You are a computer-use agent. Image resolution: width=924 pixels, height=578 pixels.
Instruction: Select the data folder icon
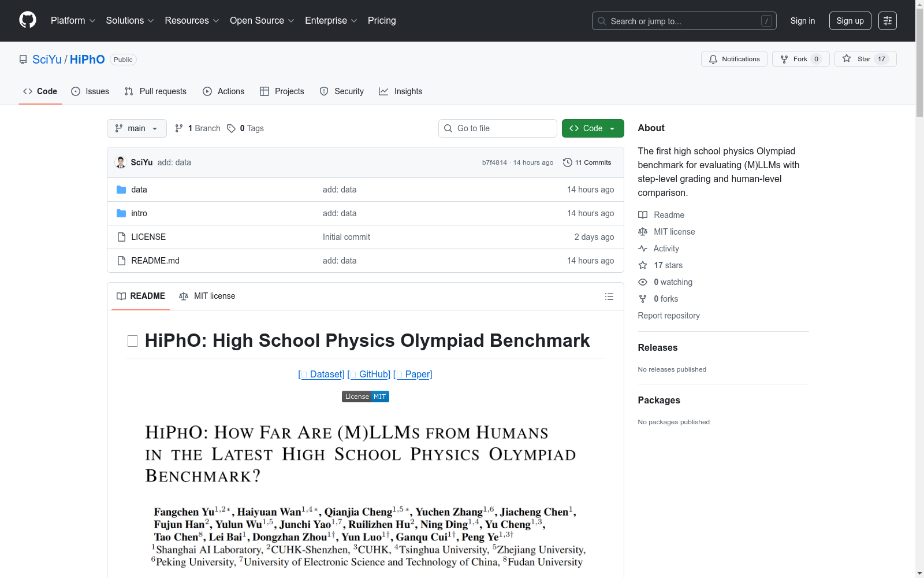(121, 190)
